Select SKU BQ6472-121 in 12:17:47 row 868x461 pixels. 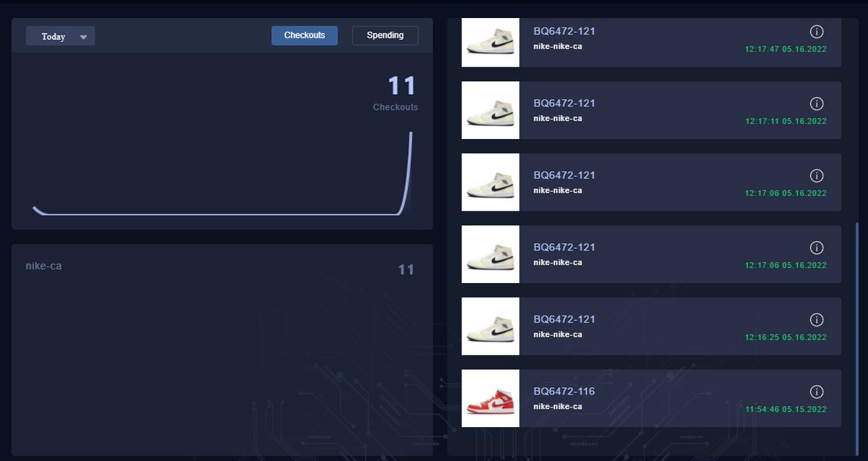click(564, 31)
